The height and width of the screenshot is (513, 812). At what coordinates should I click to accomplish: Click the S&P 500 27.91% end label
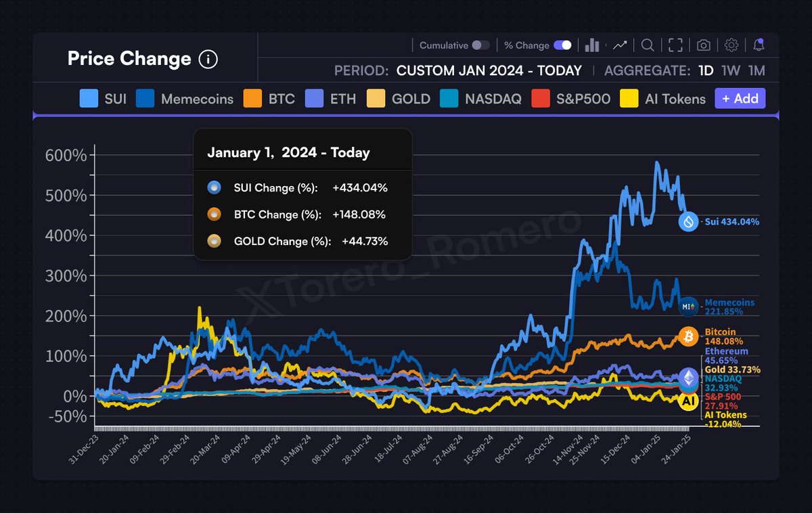pos(724,401)
